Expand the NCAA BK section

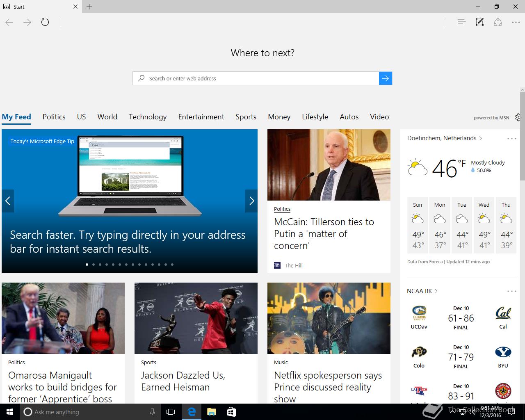click(422, 291)
